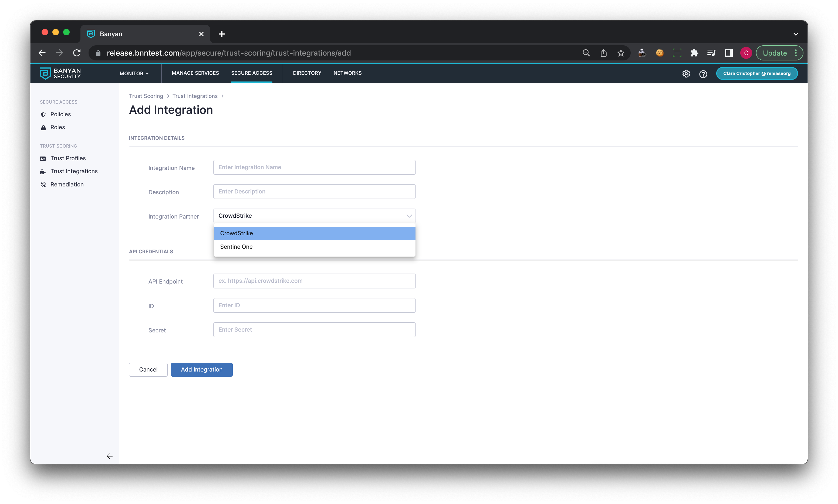This screenshot has height=504, width=838.
Task: Follow the Trust Integrations breadcrumb link
Action: point(195,96)
